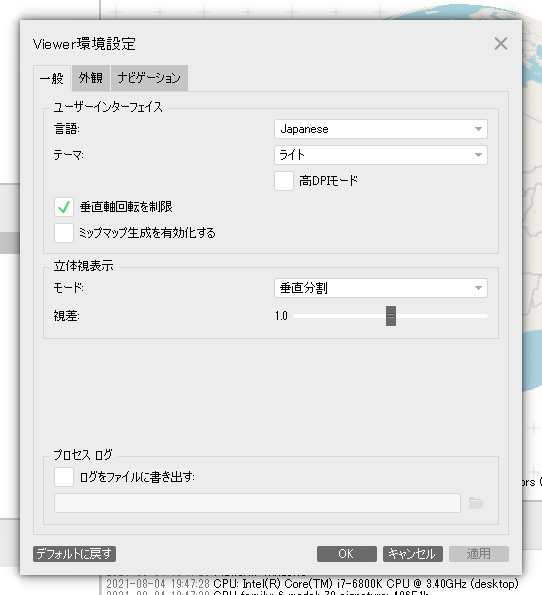This screenshot has width=542, height=595.
Task: Click the log file path input field
Action: 257,503
